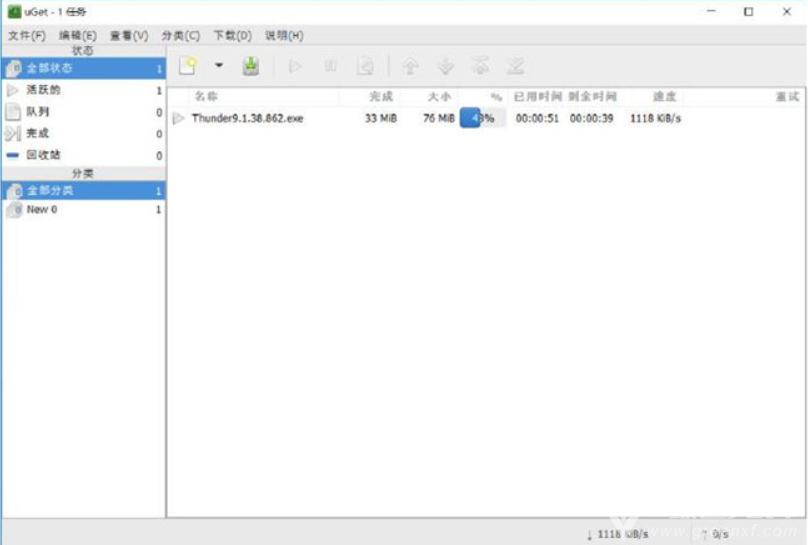Minimize the uGet window

(712, 11)
